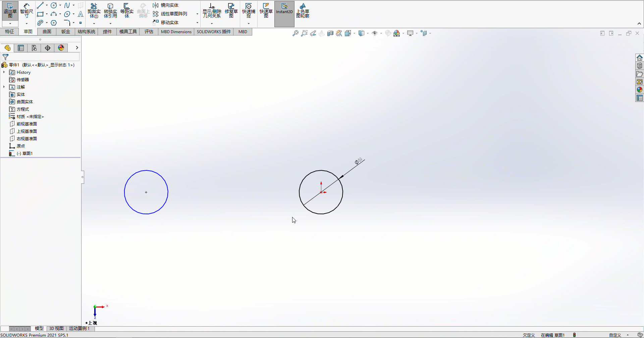The image size is (644, 338).
Task: Click Mirror Entities icon
Action: point(156,5)
